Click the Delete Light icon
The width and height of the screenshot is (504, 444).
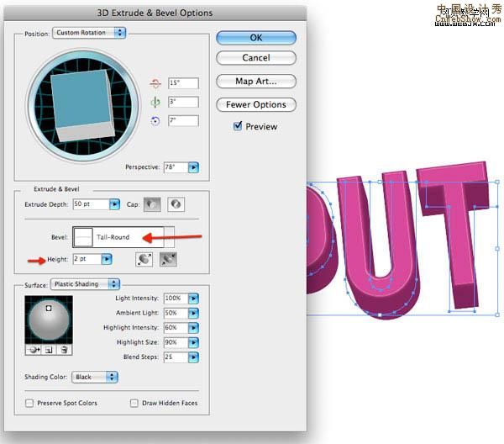click(65, 350)
